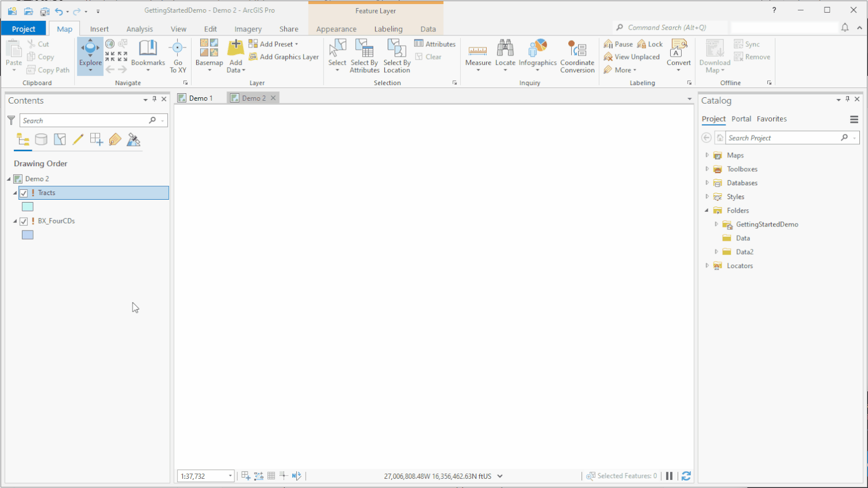Open the Locate tool
Viewport: 868px width, 488px height.
click(x=505, y=56)
